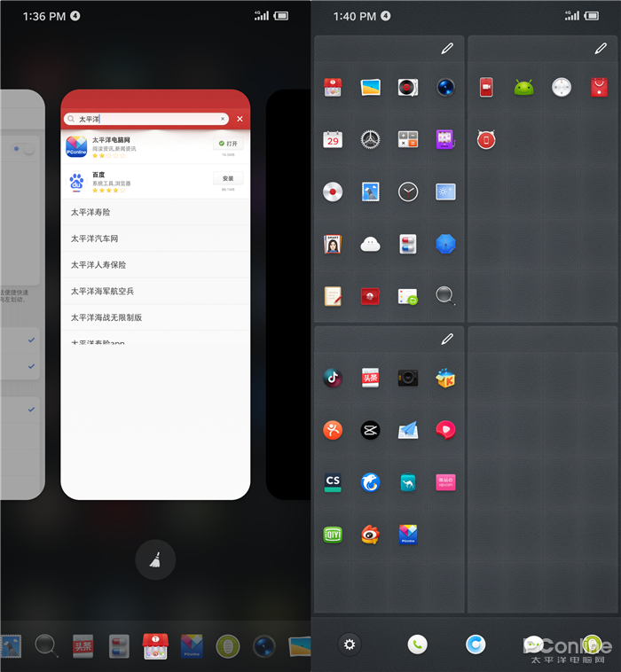Image resolution: width=621 pixels, height=672 pixels.
Task: Switch to the black app card on right
Action: pyautogui.click(x=288, y=294)
